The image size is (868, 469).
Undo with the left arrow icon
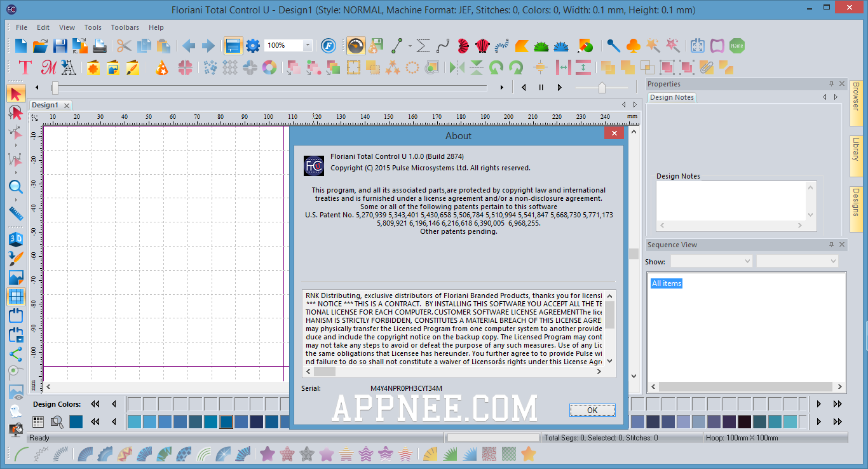coord(189,46)
